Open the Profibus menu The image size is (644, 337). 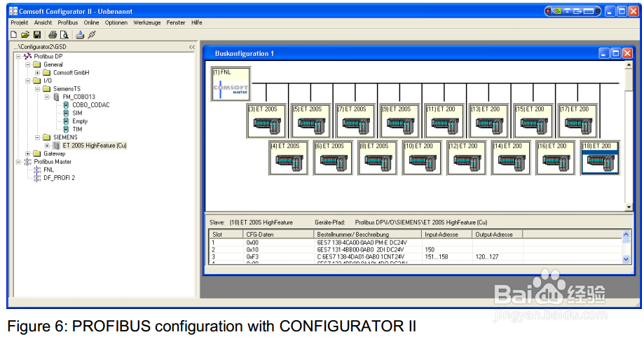(68, 22)
